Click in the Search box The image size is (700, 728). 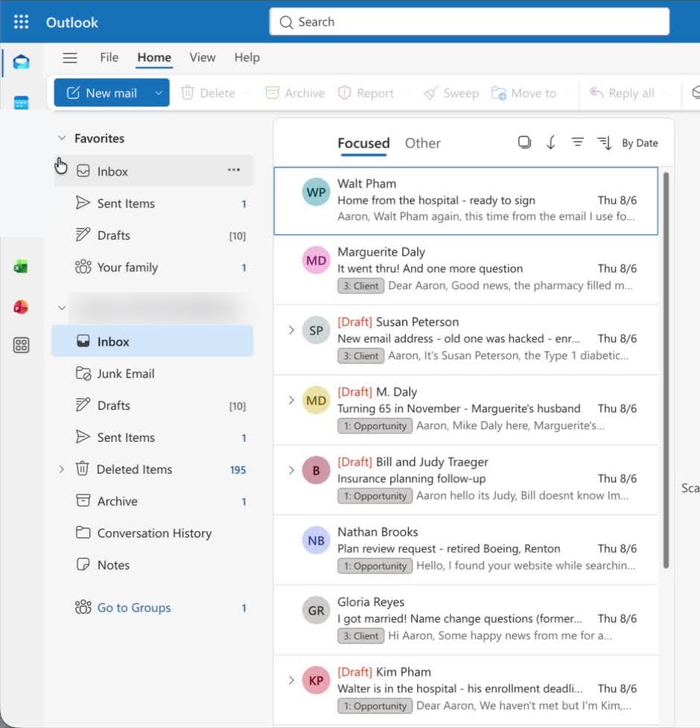tap(469, 22)
